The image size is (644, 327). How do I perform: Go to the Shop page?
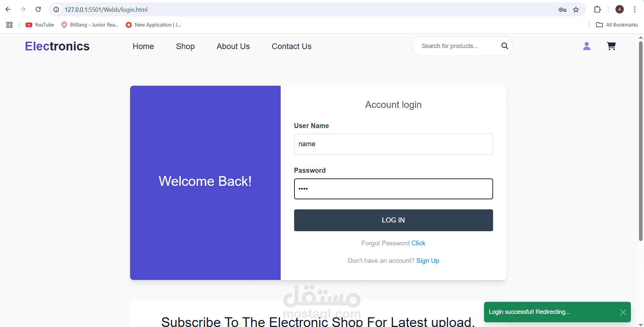coord(185,46)
